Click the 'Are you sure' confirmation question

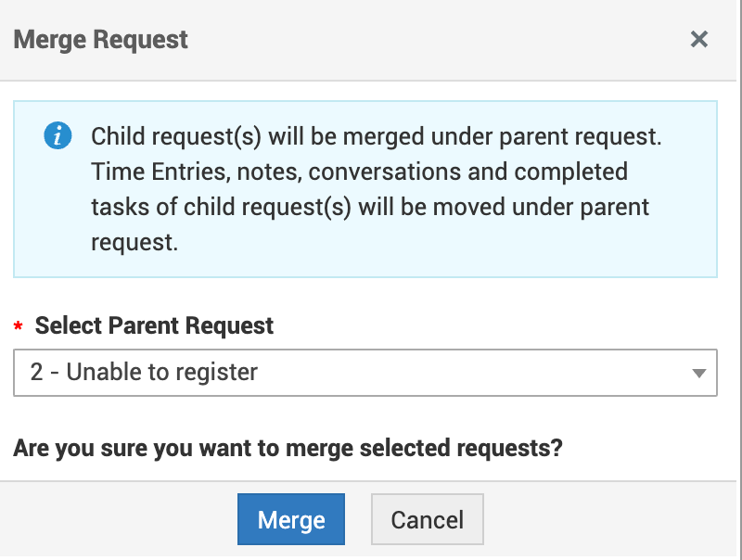click(288, 449)
